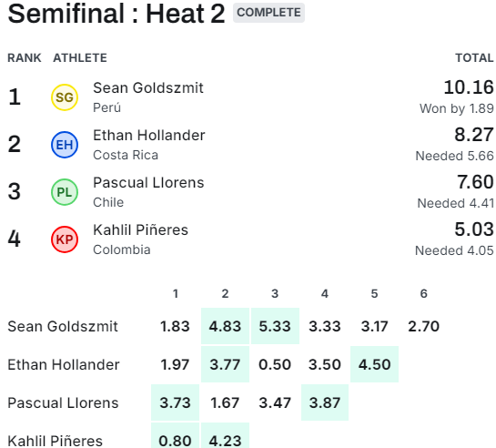The height and width of the screenshot is (448, 496).
Task: Open Sean Goldszmit athlete name in rankings
Action: 148,88
